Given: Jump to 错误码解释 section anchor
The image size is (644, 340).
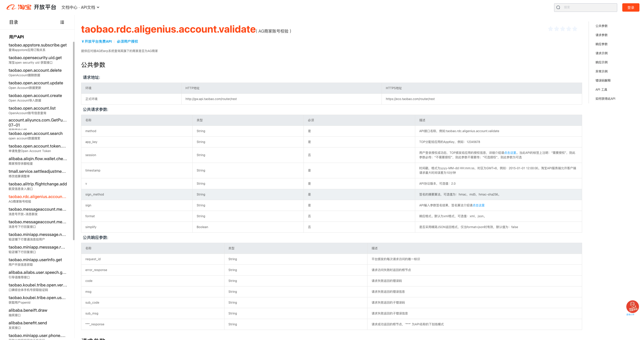Looking at the screenshot, I should 603,80.
